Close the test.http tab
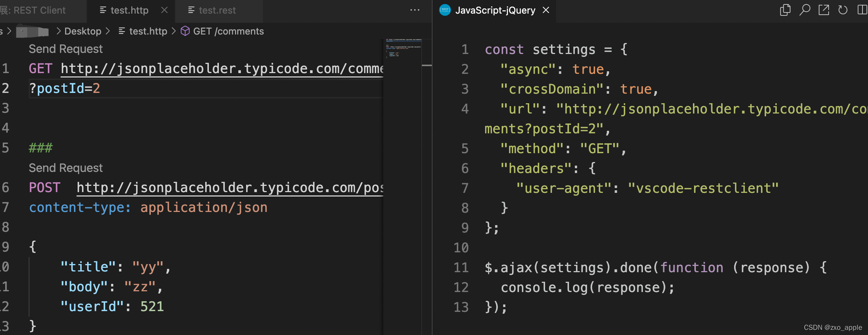The height and width of the screenshot is (335, 868). click(x=164, y=10)
